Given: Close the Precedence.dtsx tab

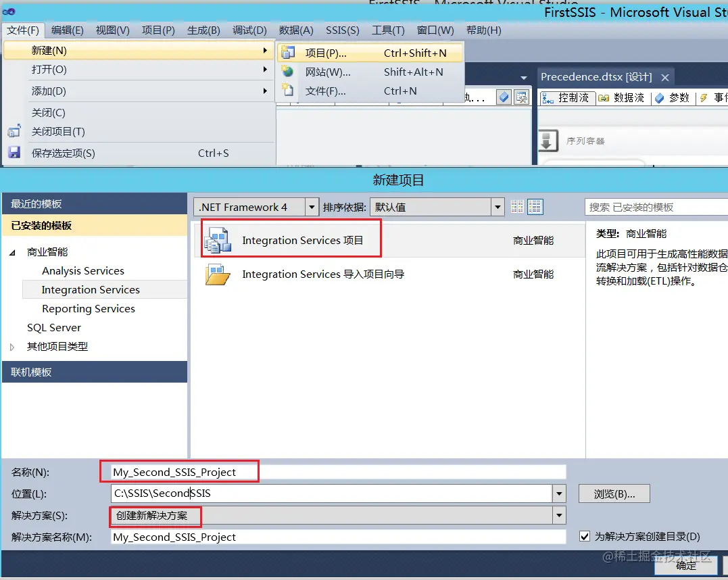Looking at the screenshot, I should point(665,78).
